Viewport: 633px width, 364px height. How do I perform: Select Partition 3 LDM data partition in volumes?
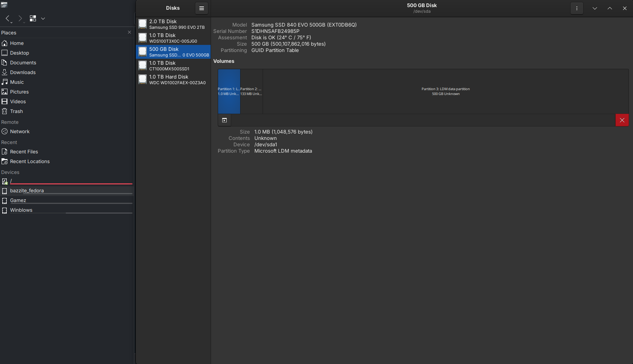tap(445, 91)
